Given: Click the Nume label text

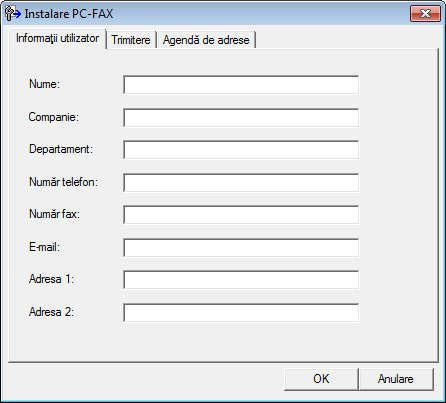Looking at the screenshot, I should [44, 84].
